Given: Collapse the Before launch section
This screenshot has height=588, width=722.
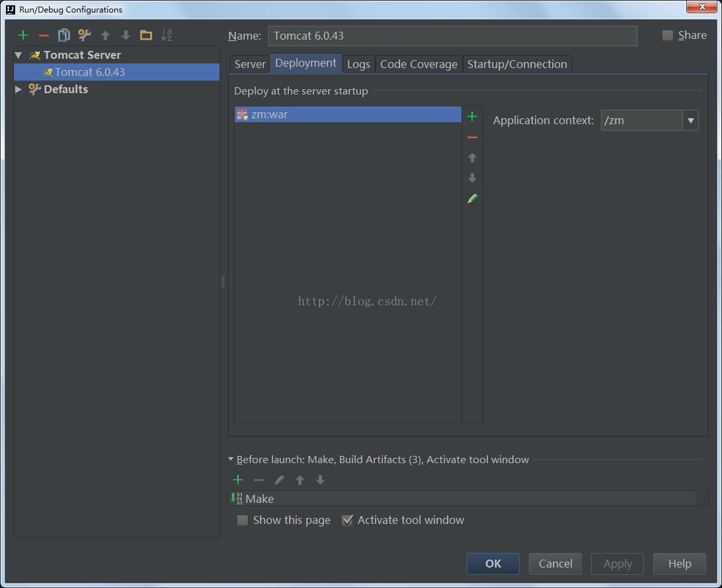Looking at the screenshot, I should [x=231, y=459].
